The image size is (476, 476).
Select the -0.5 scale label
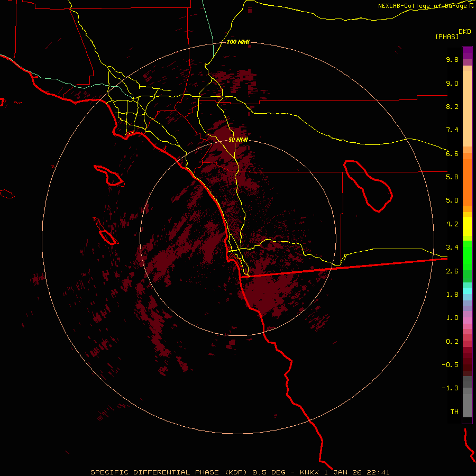click(450, 365)
